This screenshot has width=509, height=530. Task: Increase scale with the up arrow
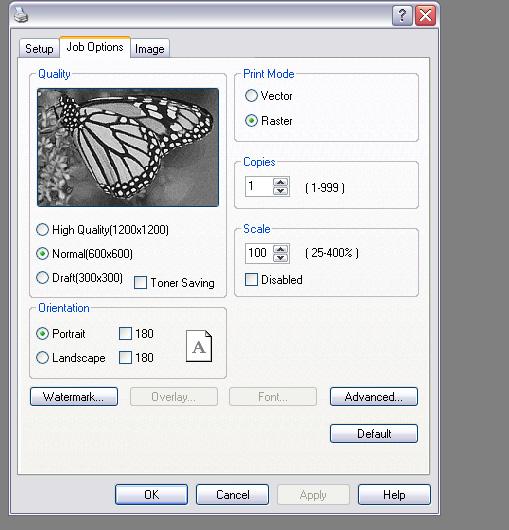pyautogui.click(x=281, y=249)
